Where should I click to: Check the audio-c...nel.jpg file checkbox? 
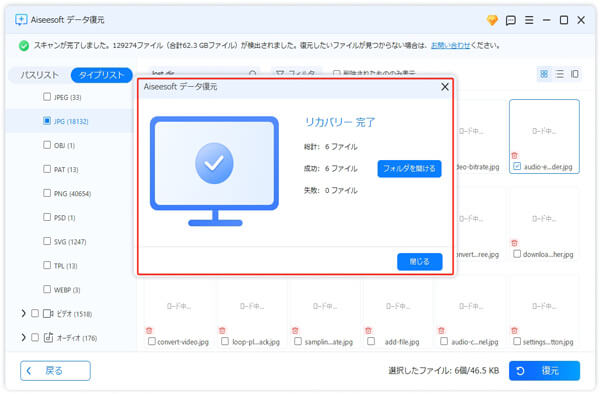444,341
